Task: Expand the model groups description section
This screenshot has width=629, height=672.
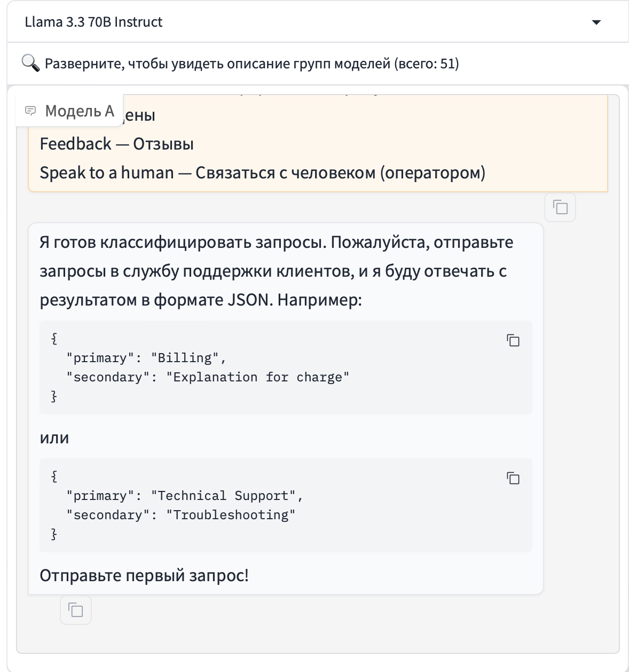Action: point(251,64)
